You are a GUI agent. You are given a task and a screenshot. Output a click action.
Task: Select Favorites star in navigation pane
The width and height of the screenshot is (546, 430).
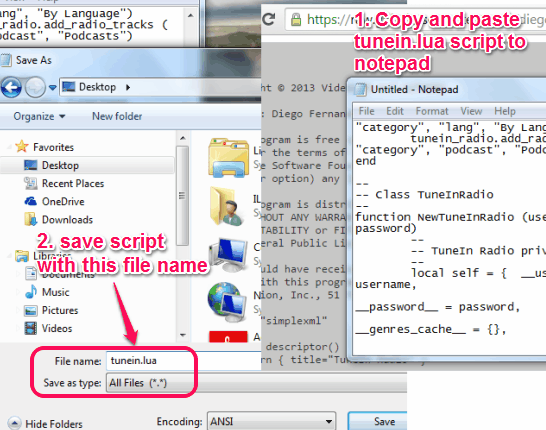(22, 147)
